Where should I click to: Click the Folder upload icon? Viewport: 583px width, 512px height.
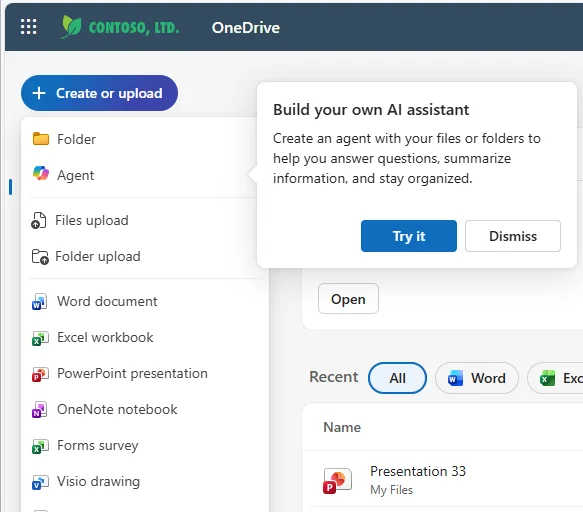point(40,257)
